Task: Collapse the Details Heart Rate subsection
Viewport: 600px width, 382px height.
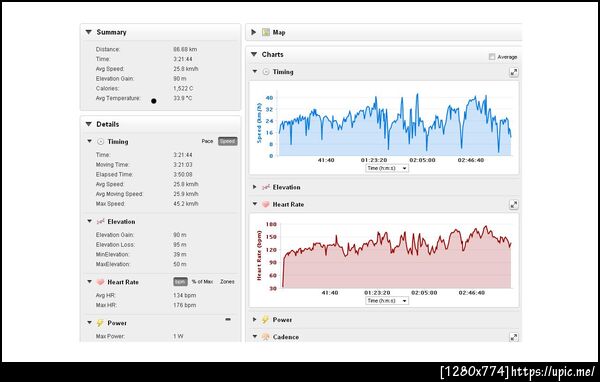Action: (x=90, y=282)
